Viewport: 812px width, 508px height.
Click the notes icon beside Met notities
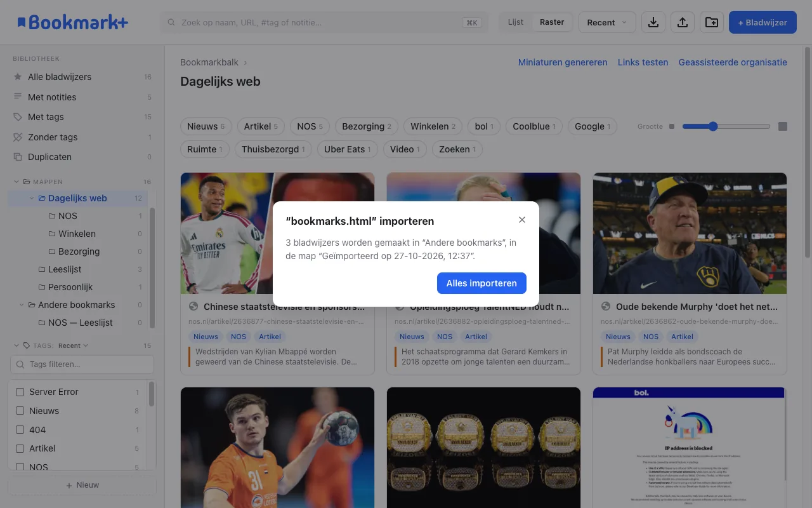pyautogui.click(x=18, y=97)
